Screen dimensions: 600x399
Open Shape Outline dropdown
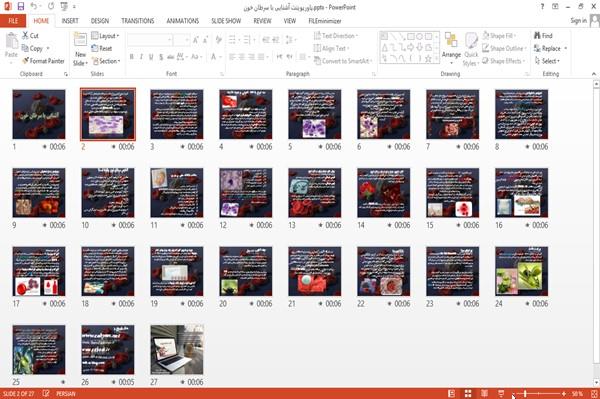click(x=504, y=48)
